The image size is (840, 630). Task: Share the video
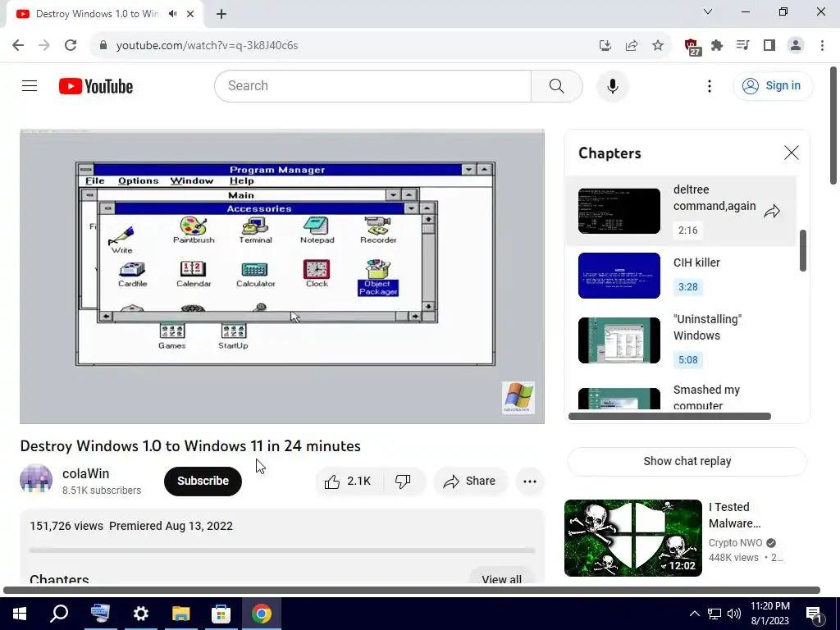[470, 481]
